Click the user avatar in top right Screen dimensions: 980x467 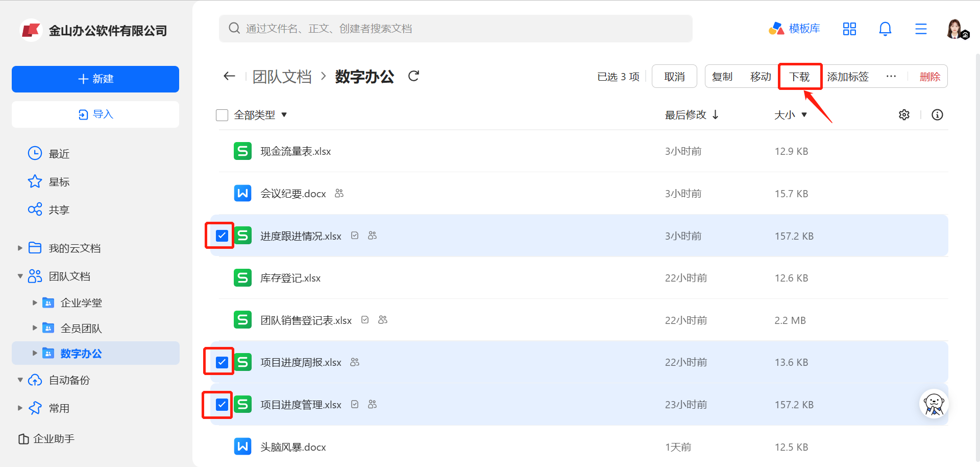(954, 29)
